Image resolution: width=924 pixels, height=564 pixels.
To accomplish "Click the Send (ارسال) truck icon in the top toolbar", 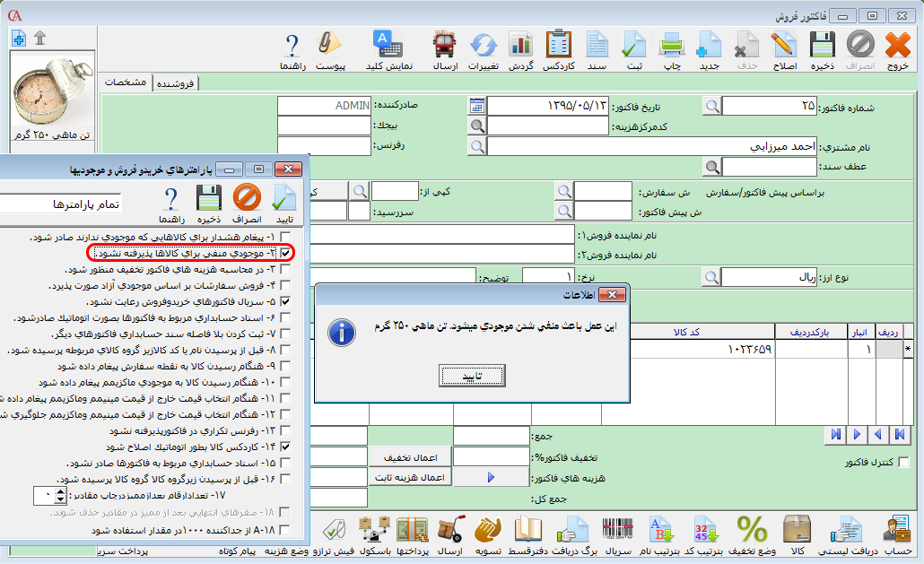I will (x=445, y=50).
